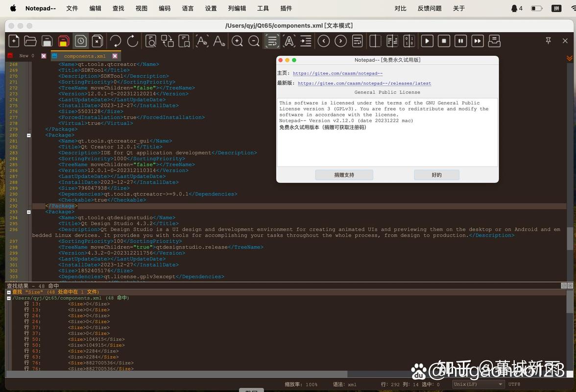
Task: Toggle the pin icon near window top right
Action: (x=549, y=41)
